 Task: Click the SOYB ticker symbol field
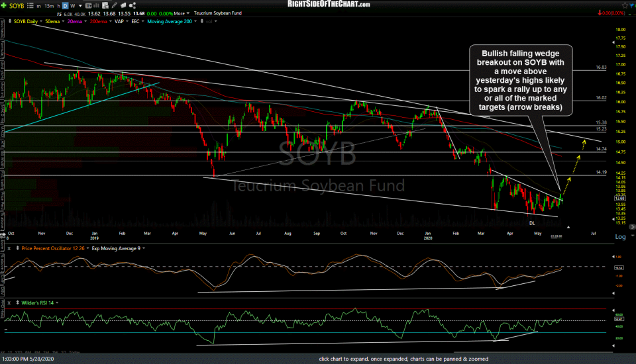[x=17, y=6]
